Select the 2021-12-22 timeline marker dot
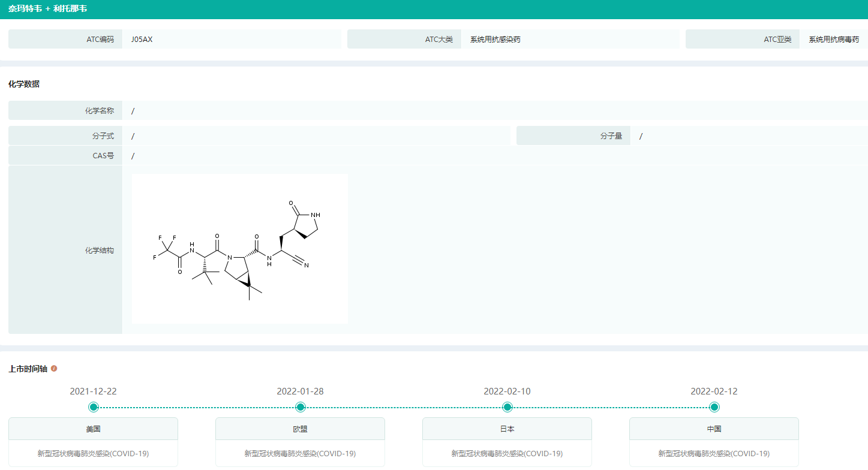Screen dimensions: 868x470 (x=94, y=408)
